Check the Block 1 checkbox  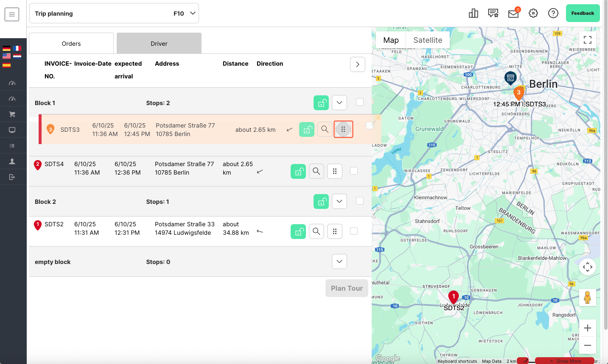(x=360, y=102)
